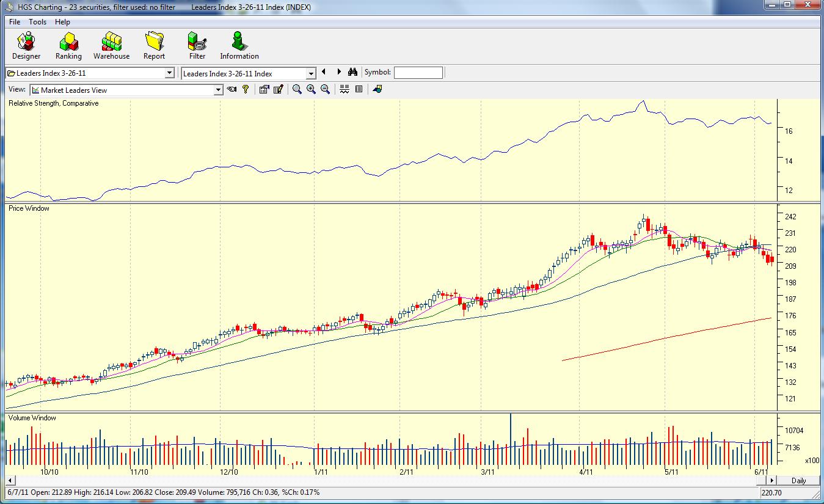Click the Daily period button
This screenshot has height=504, width=824.
[798, 480]
